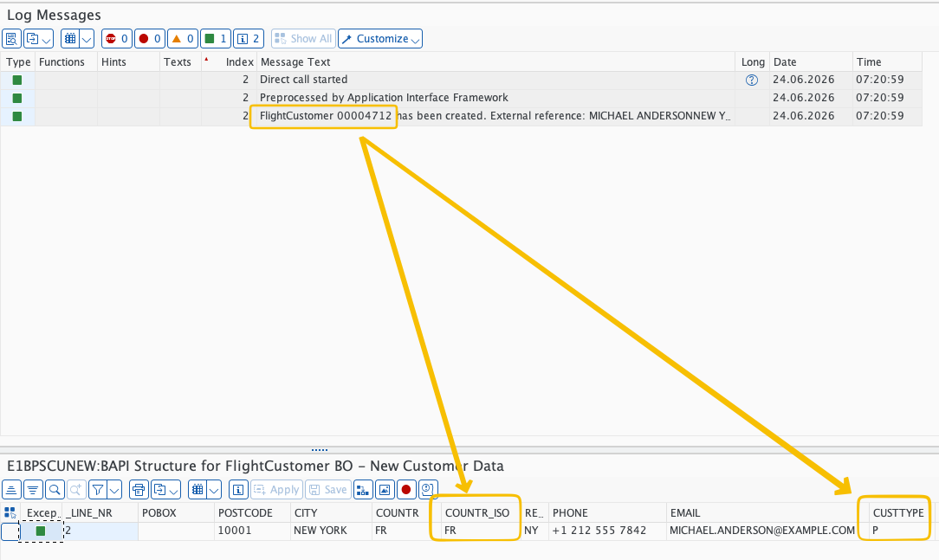
Task: Click green exception status cell in data row
Action: click(x=41, y=531)
